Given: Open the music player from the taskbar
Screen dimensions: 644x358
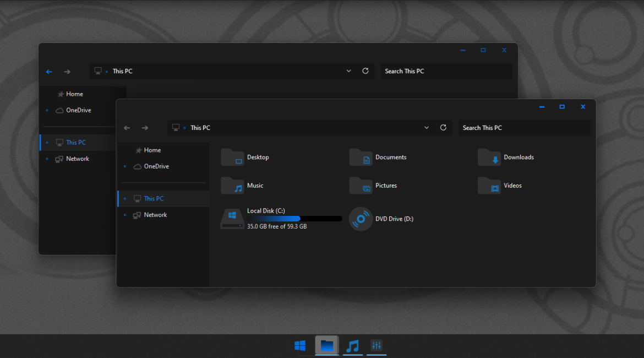Looking at the screenshot, I should 352,345.
